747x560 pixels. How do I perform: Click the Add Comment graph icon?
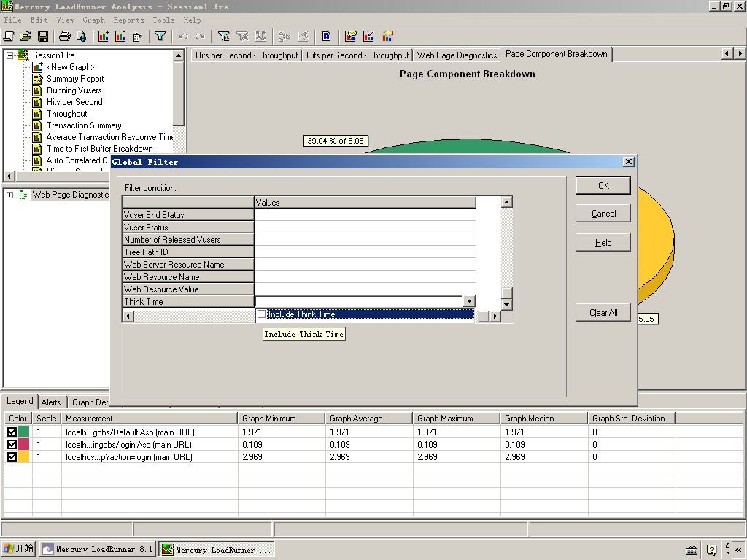pyautogui.click(x=351, y=36)
